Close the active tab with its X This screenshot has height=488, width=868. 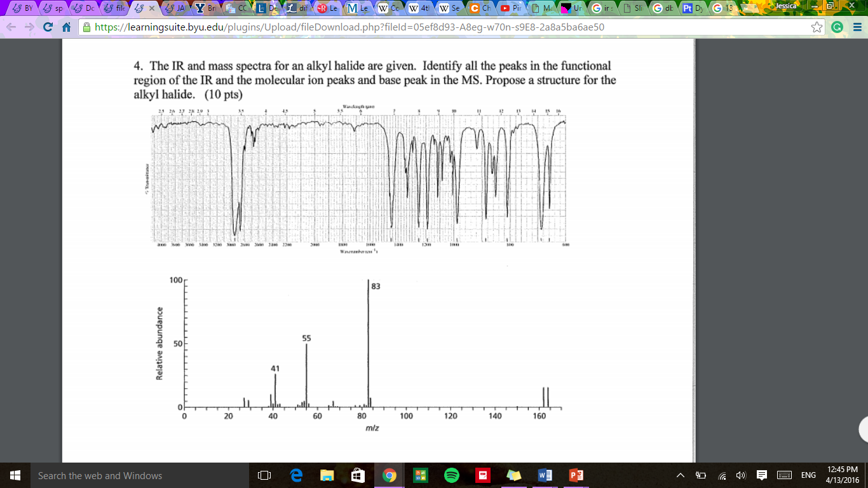152,8
